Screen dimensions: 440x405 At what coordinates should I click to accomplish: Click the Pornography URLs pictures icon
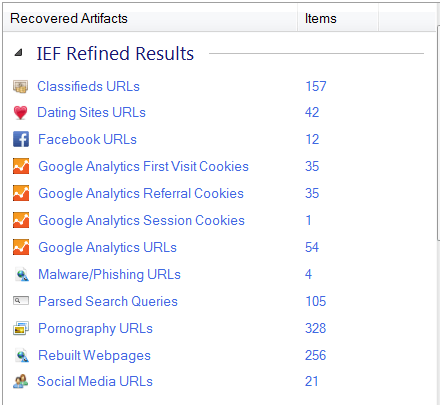coord(21,328)
